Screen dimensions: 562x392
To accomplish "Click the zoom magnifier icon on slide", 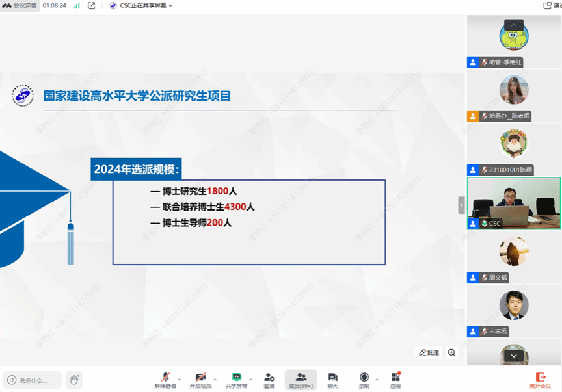I will (x=451, y=352).
